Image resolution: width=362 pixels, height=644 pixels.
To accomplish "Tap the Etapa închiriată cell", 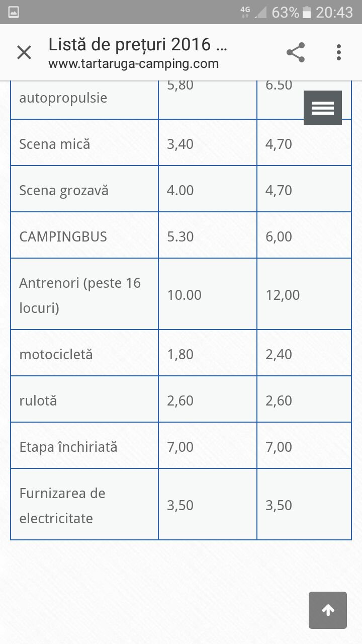I will 84,446.
